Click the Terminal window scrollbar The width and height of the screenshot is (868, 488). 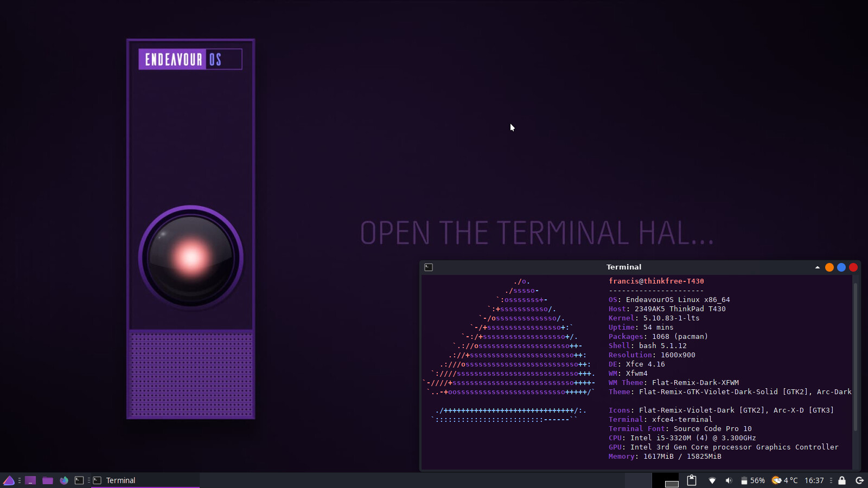coord(856,357)
